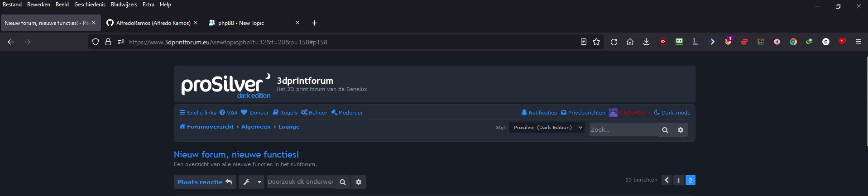
Task: Open the Bladwijzers menu
Action: [x=124, y=5]
